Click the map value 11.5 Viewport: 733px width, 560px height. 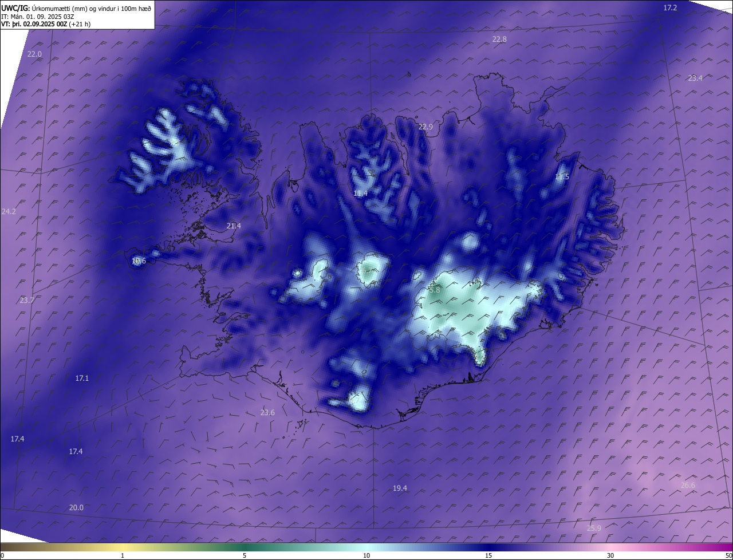click(x=562, y=177)
